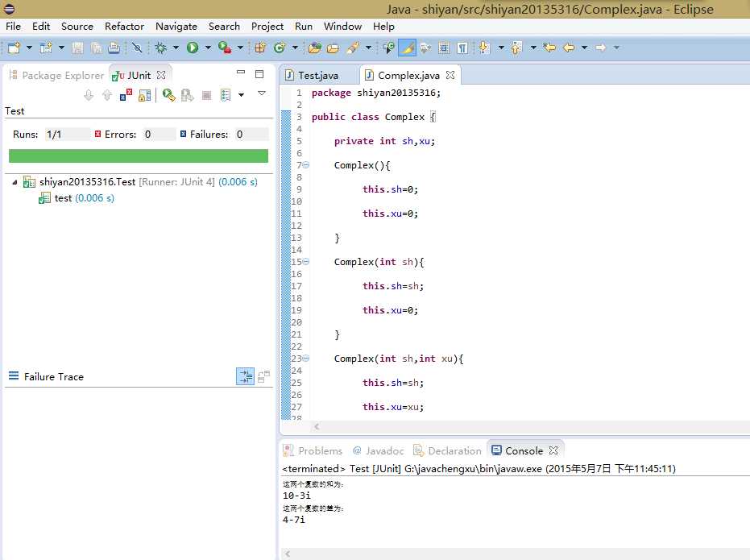Collapse the shiyan20135316.Test tree node
Screen dimensions: 750x560
point(15,182)
